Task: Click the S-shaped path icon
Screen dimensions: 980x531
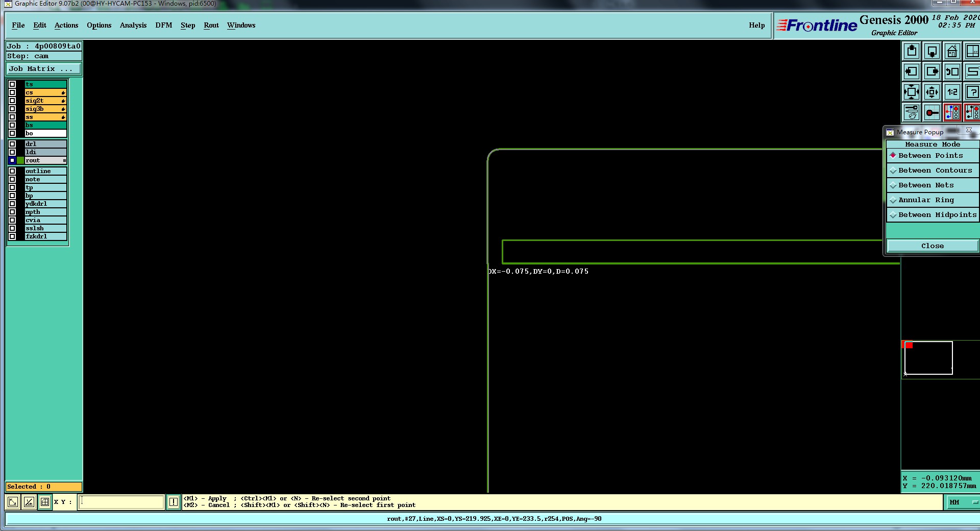Action: click(x=972, y=72)
